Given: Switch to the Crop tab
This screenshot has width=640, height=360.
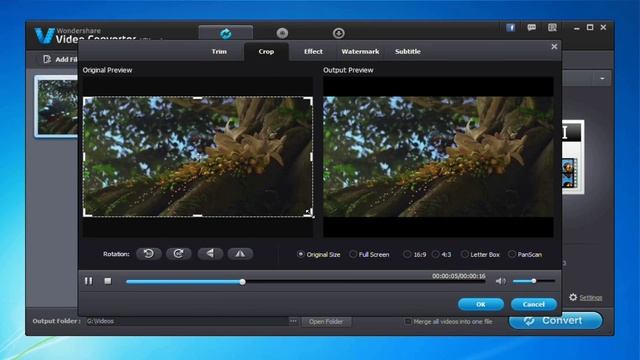Looking at the screenshot, I should 266,51.
